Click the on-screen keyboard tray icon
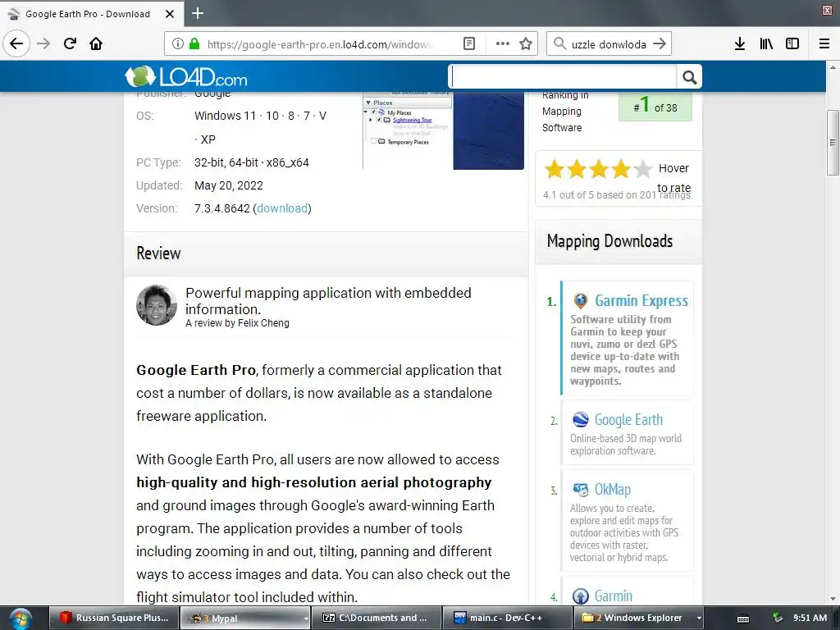Image resolution: width=840 pixels, height=630 pixels. pyautogui.click(x=743, y=619)
